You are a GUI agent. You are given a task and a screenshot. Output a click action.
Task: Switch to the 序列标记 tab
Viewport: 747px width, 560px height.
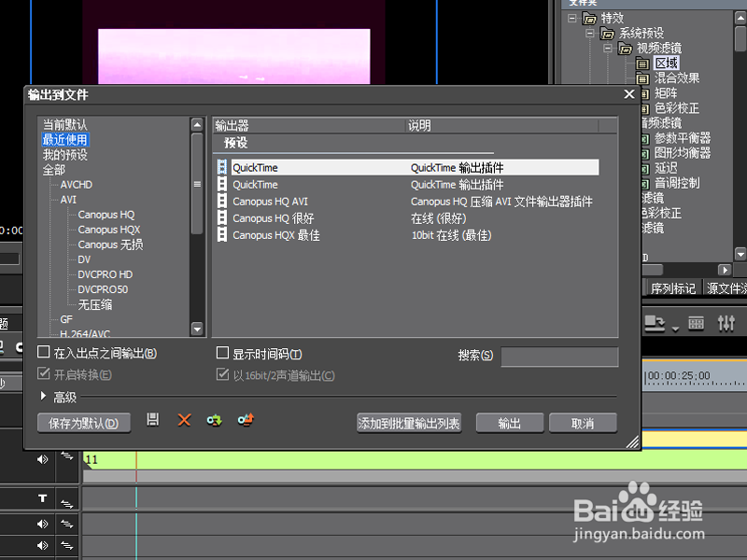click(x=672, y=288)
